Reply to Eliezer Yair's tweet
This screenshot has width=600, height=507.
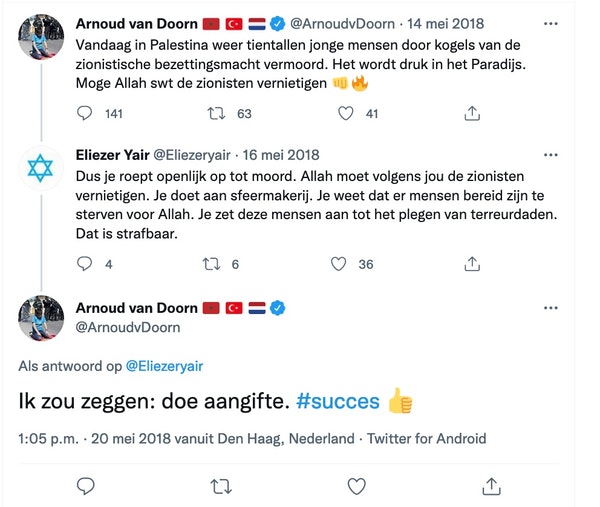(86, 264)
